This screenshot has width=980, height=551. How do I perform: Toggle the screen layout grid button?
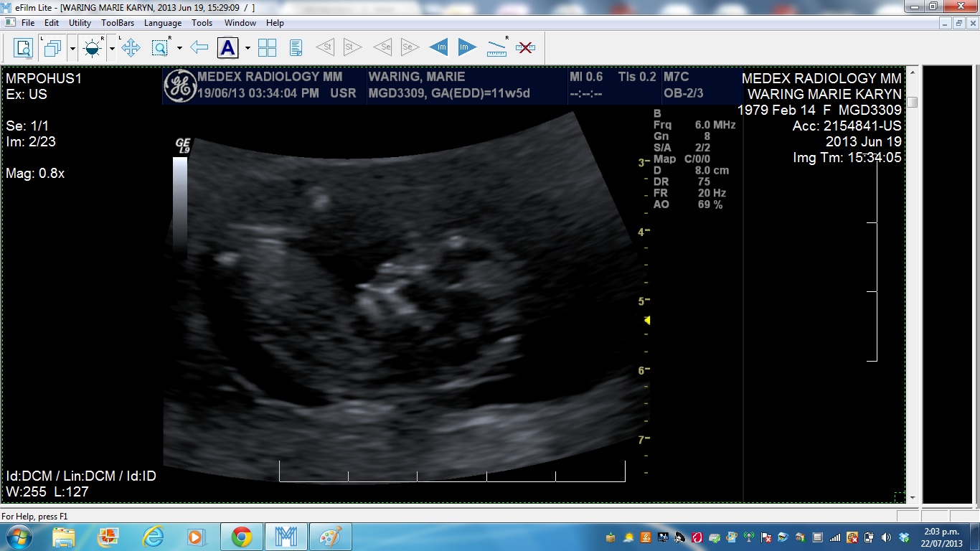(x=267, y=48)
